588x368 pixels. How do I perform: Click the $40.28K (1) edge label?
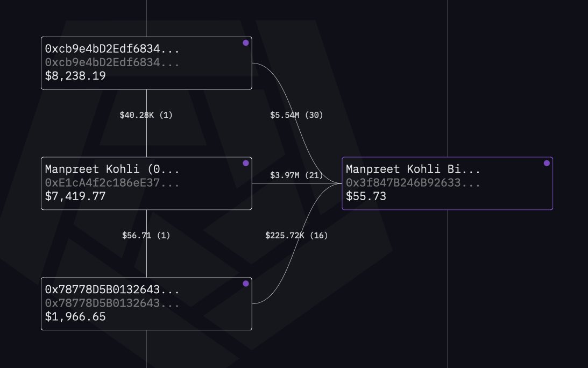pyautogui.click(x=146, y=115)
